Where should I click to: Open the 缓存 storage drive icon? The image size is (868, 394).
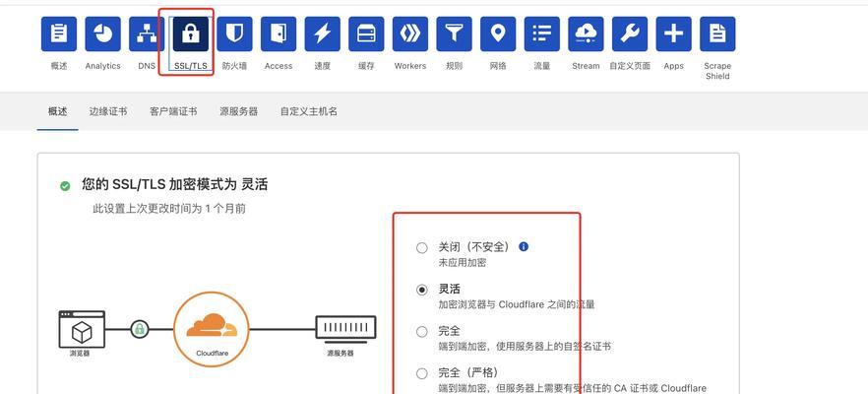click(366, 33)
